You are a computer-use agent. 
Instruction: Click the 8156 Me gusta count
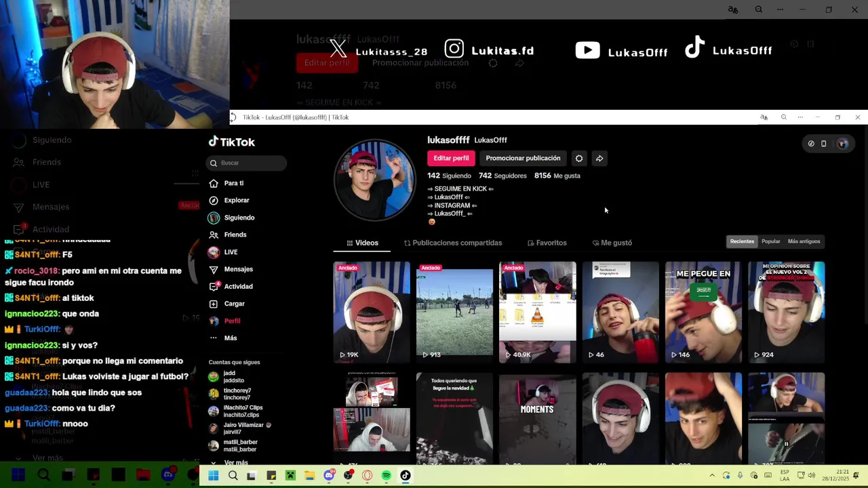pyautogui.click(x=557, y=176)
